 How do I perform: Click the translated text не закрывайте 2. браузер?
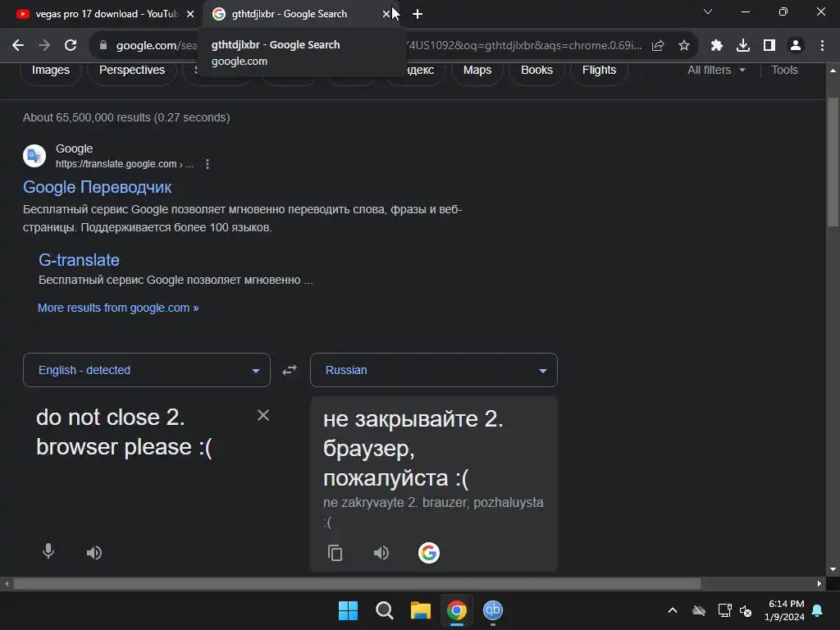click(x=413, y=449)
